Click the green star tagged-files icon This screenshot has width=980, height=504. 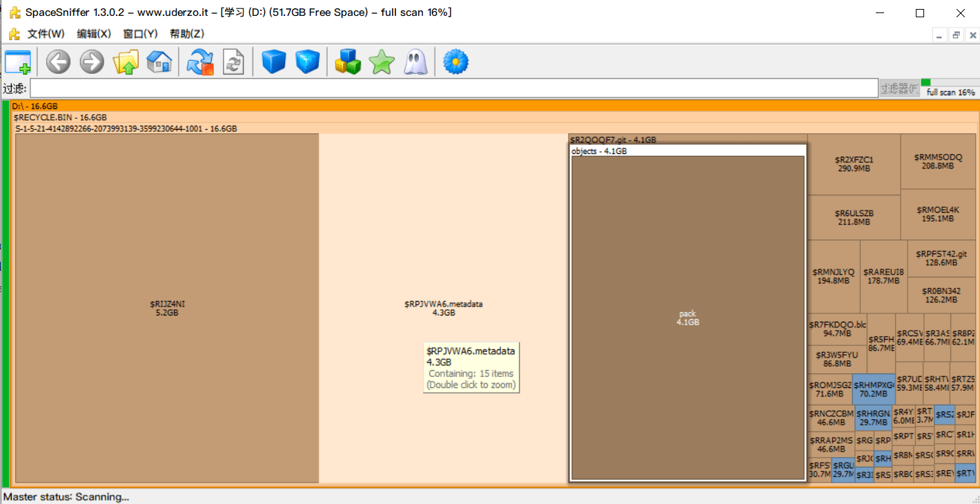(x=382, y=63)
